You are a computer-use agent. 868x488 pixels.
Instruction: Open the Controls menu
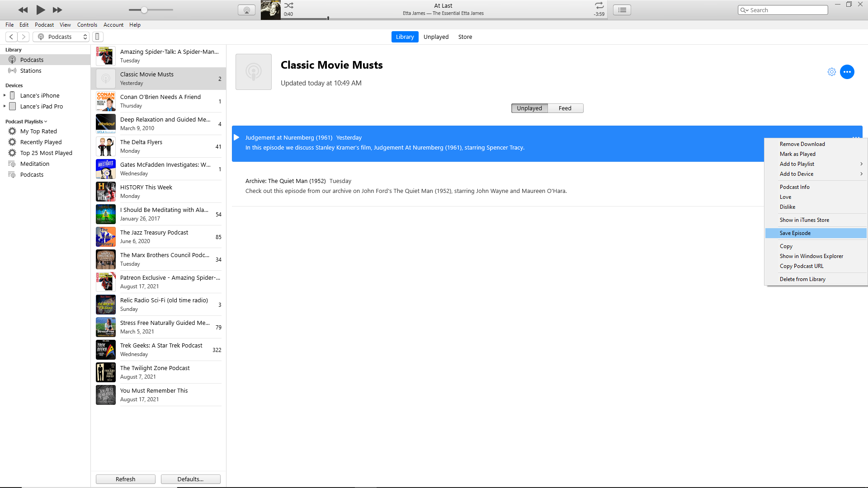[x=87, y=25]
